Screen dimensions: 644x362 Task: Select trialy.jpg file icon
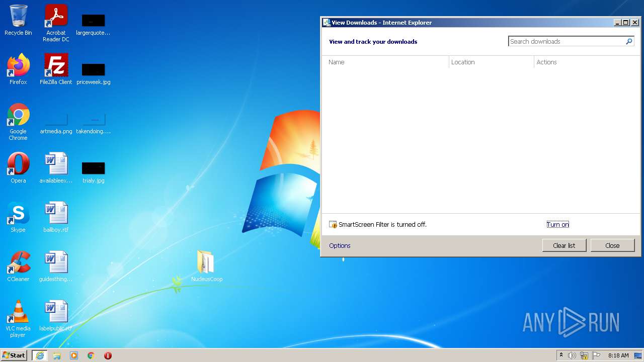coord(93,172)
